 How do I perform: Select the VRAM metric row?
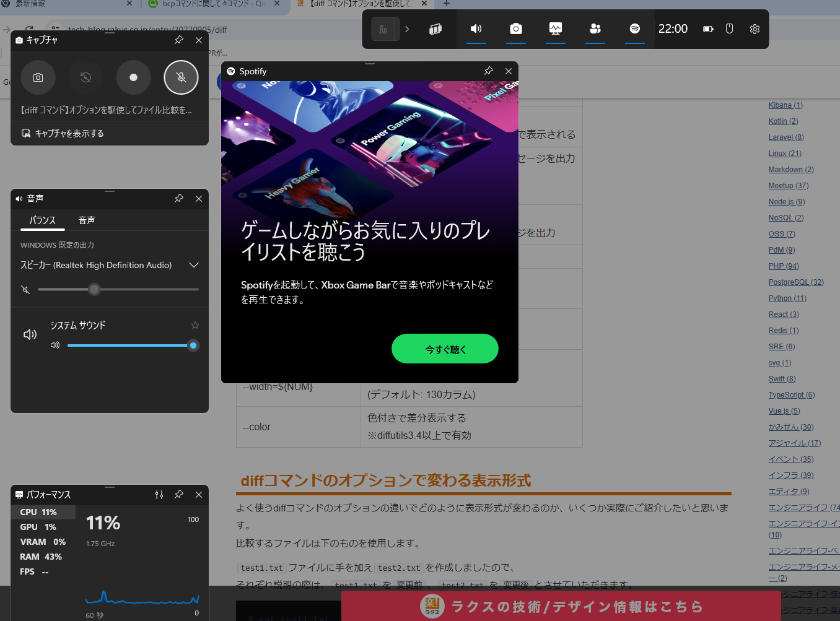point(43,542)
